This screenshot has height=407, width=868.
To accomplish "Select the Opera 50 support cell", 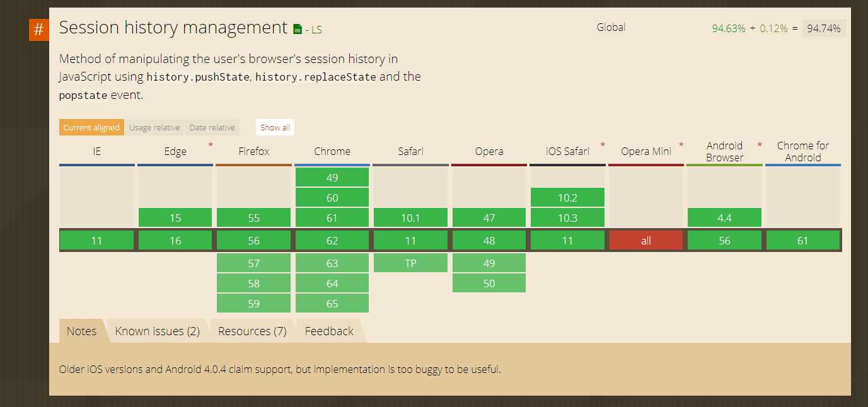I will point(489,284).
